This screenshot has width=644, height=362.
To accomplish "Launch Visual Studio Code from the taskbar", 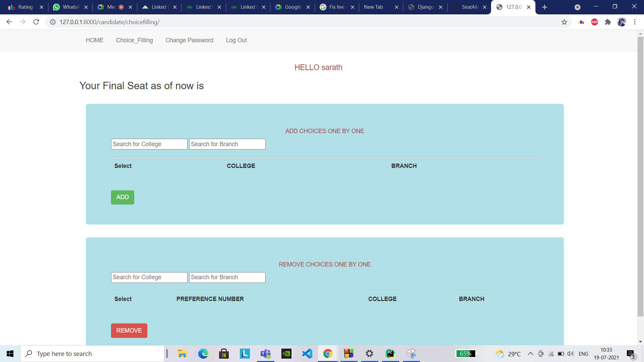I will 307,354.
